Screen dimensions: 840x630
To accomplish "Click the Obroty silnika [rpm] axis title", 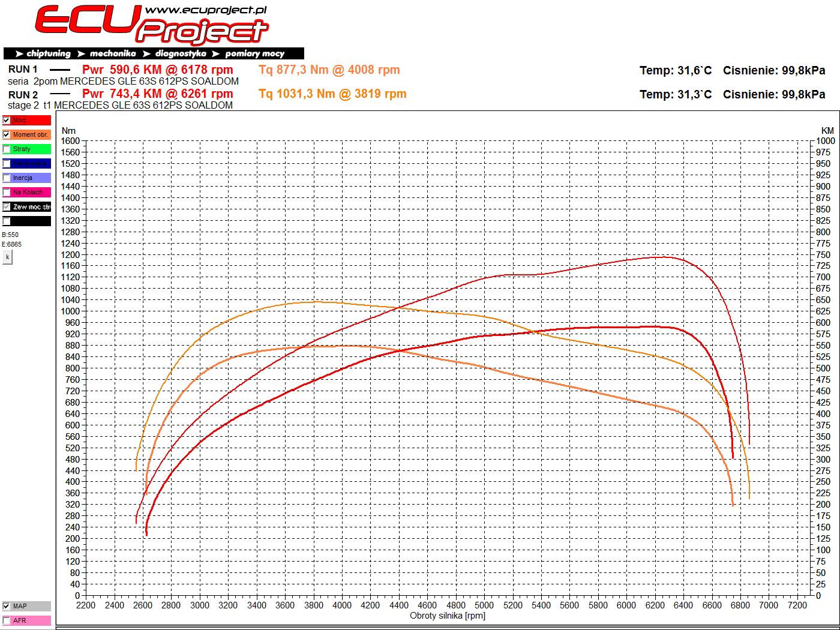I will point(448,616).
